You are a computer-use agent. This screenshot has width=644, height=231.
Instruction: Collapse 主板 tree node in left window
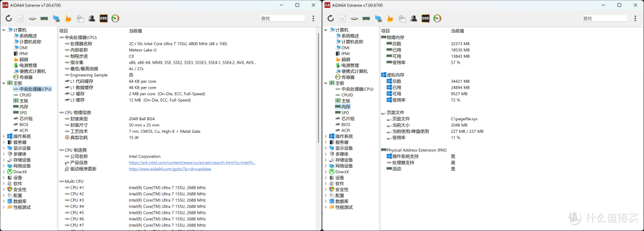(4, 83)
